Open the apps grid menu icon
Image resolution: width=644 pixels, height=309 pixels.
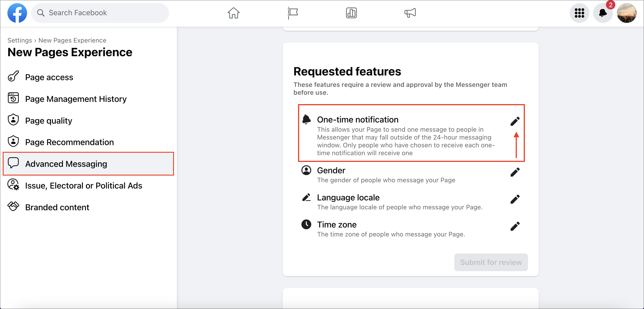point(579,13)
